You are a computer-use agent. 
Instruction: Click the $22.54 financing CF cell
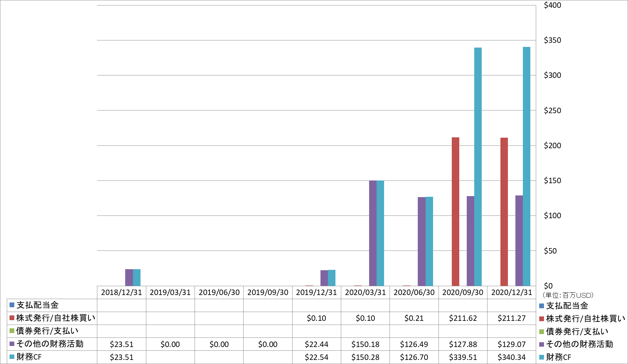point(316,357)
